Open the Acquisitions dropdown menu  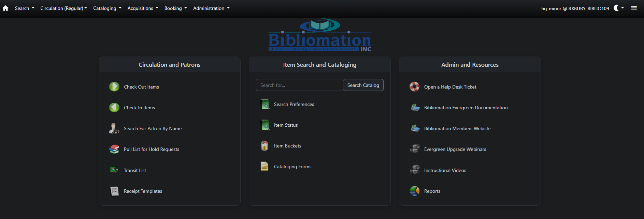(x=143, y=8)
